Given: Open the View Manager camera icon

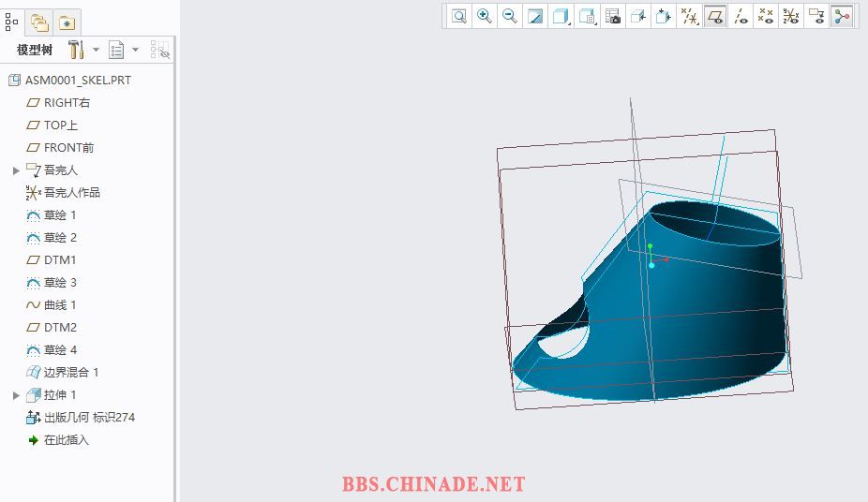Looking at the screenshot, I should (612, 16).
